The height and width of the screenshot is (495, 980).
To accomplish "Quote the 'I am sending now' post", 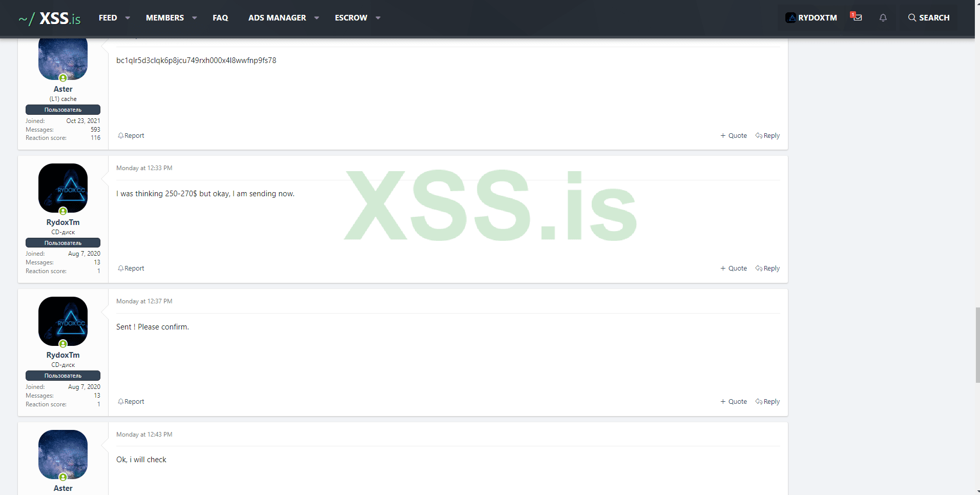I will click(x=734, y=269).
